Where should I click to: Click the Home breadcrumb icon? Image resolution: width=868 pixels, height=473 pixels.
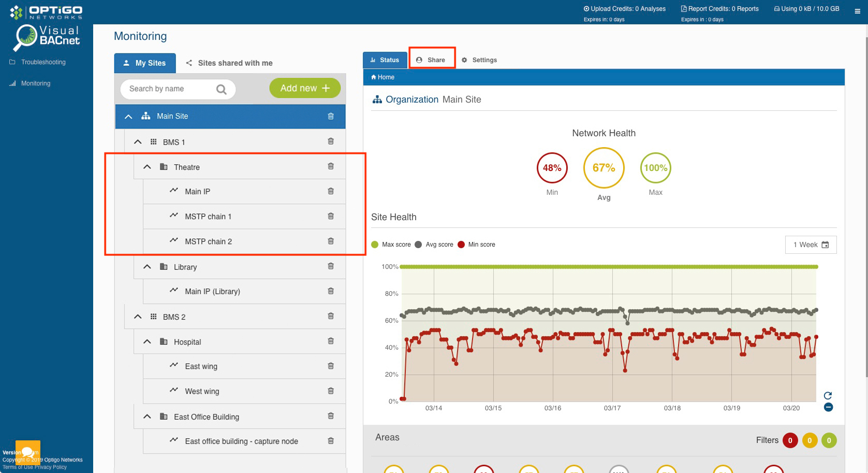click(x=374, y=77)
